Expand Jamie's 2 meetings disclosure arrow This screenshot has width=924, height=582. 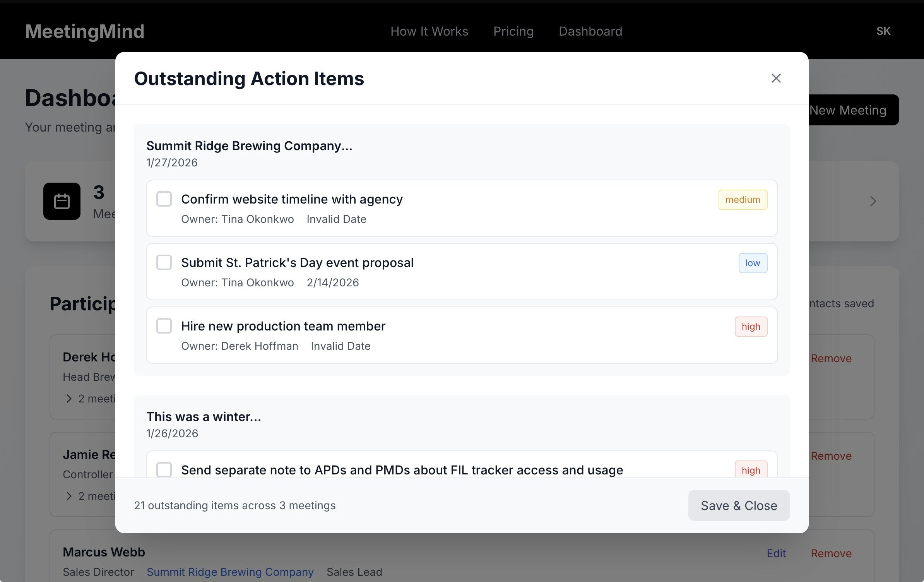(69, 496)
